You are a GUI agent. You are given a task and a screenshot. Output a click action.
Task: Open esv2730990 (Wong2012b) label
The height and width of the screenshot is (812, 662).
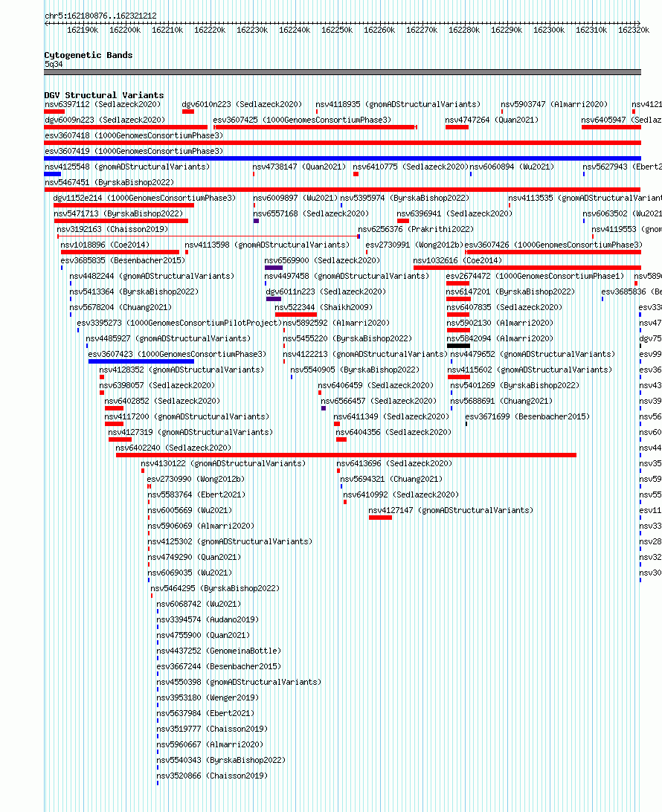[x=196, y=479]
